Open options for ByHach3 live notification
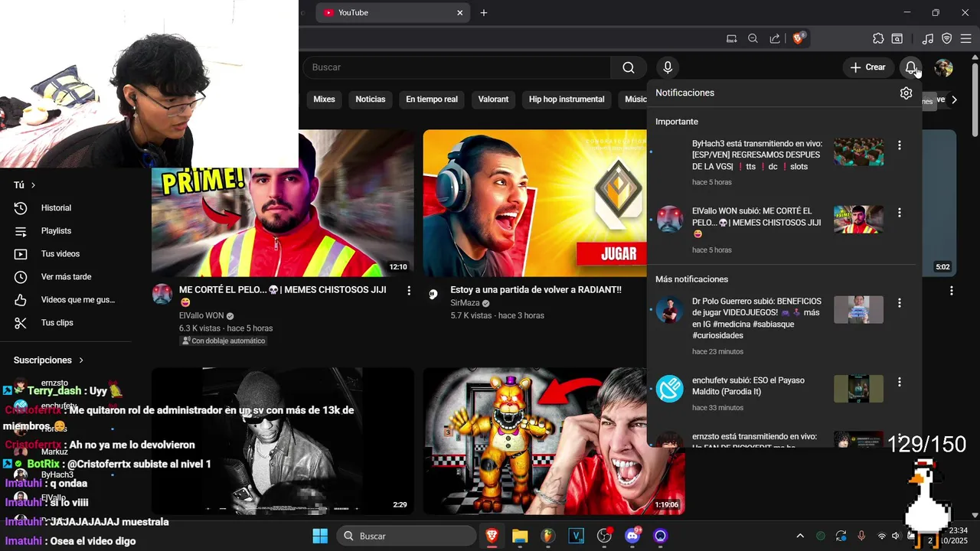 (900, 145)
